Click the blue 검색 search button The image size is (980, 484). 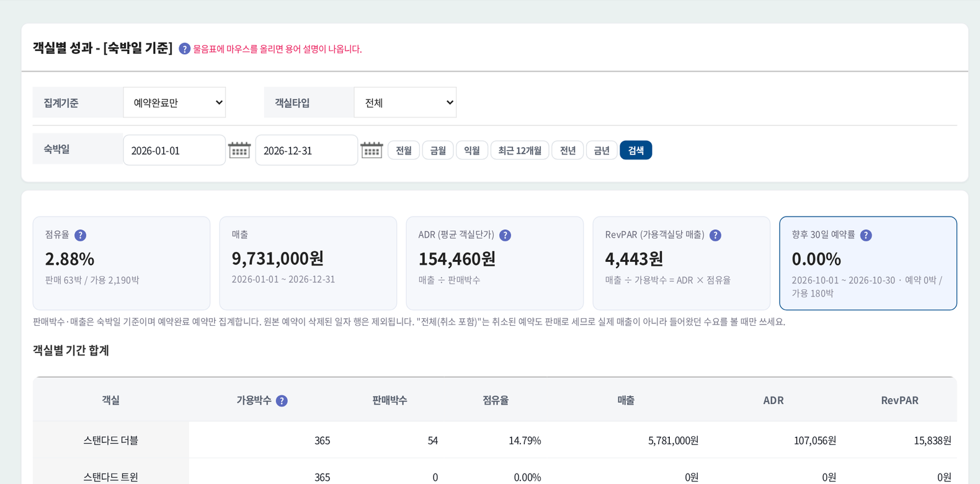(636, 150)
